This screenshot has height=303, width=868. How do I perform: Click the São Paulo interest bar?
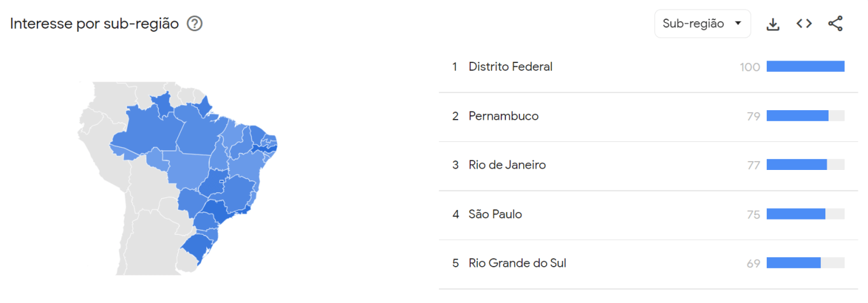tap(806, 215)
